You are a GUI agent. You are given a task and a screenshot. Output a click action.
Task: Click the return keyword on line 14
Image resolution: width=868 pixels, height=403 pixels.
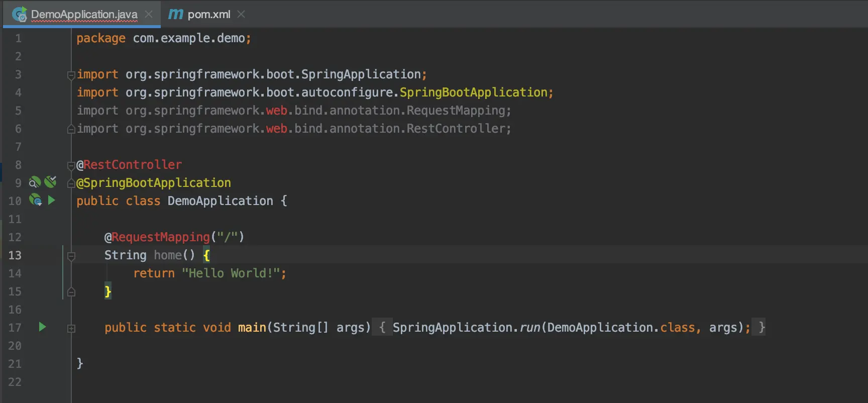click(154, 273)
